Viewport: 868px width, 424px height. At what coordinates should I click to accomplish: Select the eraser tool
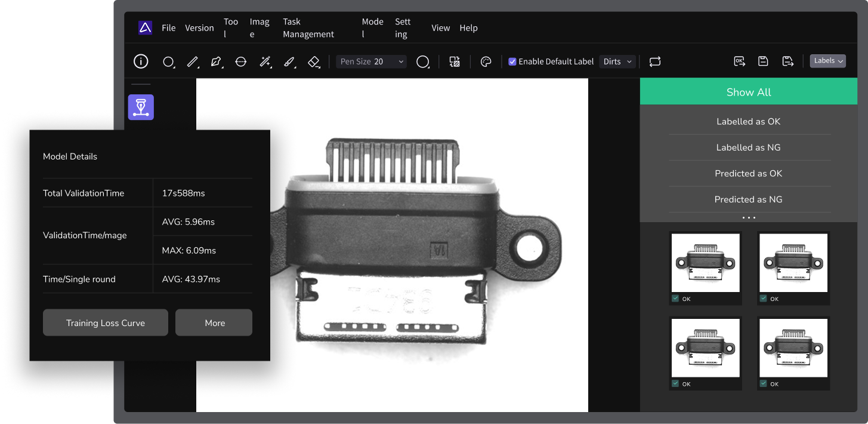tap(314, 62)
